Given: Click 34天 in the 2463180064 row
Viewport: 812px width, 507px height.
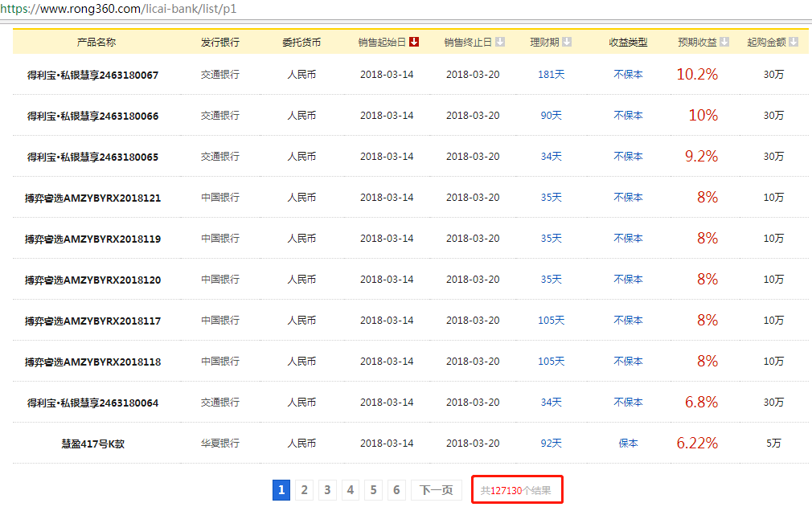Looking at the screenshot, I should click(551, 402).
